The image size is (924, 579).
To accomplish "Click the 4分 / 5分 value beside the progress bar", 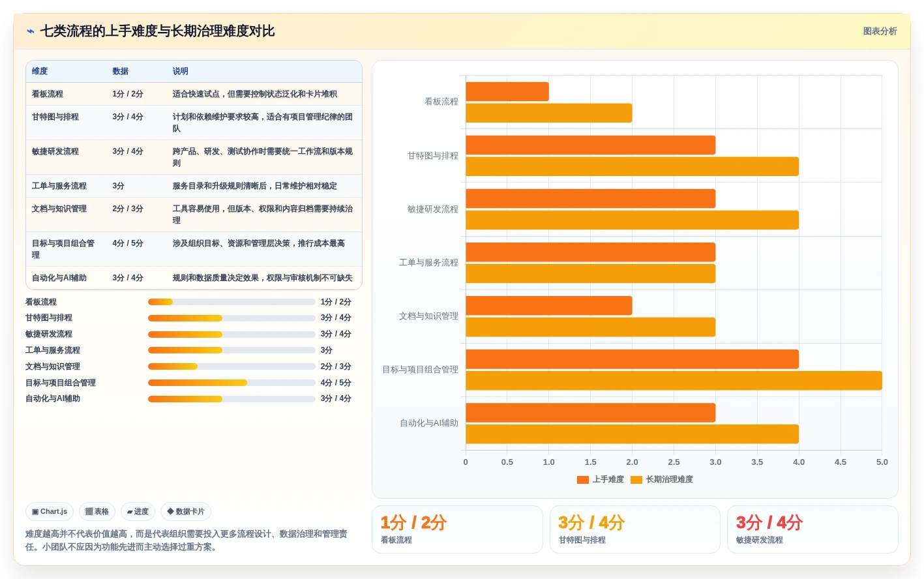I will pos(336,383).
